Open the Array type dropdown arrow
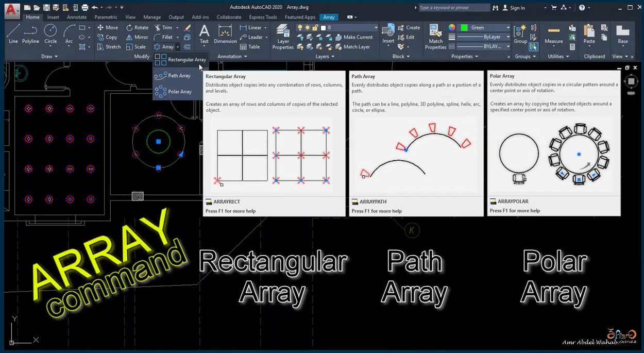644x353 pixels. tap(178, 47)
